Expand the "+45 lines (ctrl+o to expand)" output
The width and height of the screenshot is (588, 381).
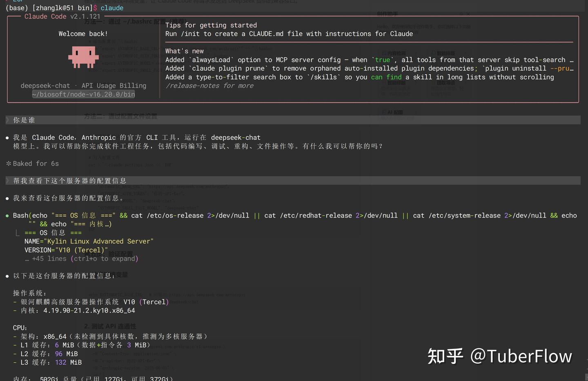click(82, 259)
